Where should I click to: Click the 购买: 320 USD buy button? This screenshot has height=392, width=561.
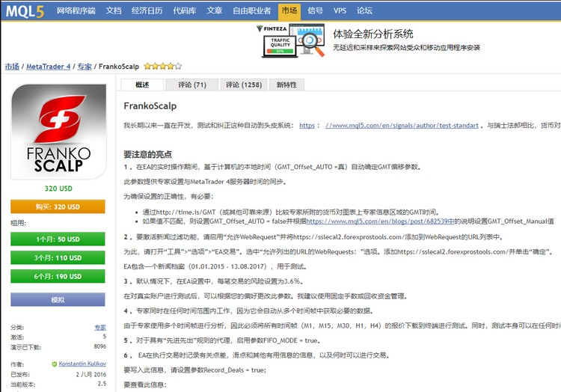58,206
